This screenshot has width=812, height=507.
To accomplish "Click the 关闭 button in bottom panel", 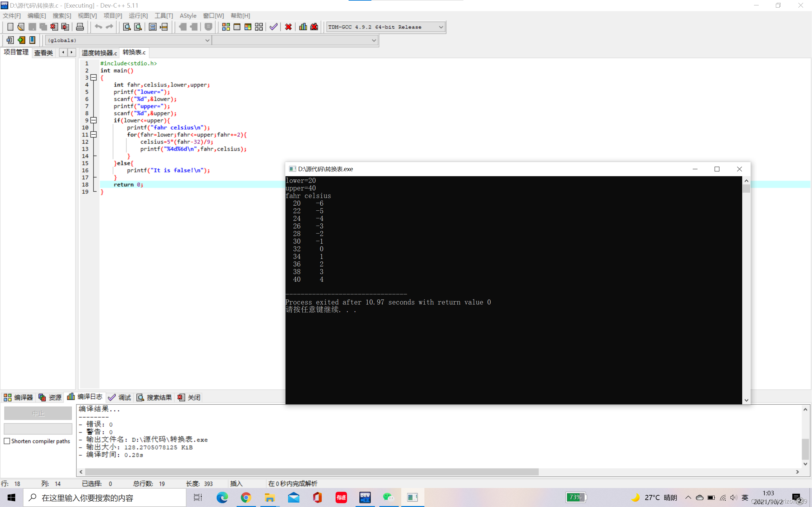I will coord(189,397).
